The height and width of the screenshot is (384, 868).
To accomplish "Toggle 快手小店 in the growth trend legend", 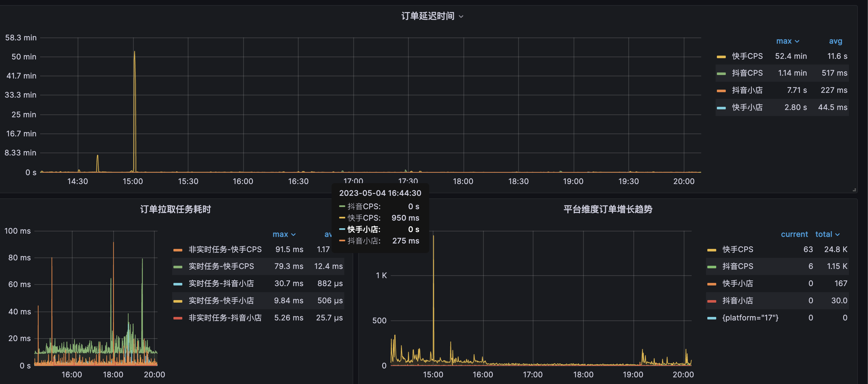I will [x=738, y=283].
